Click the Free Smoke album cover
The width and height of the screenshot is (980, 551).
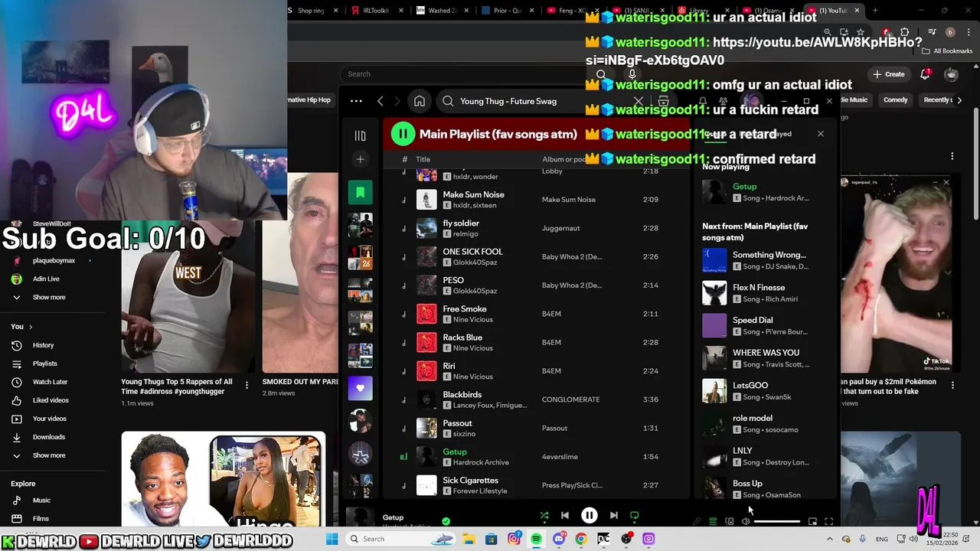(426, 314)
